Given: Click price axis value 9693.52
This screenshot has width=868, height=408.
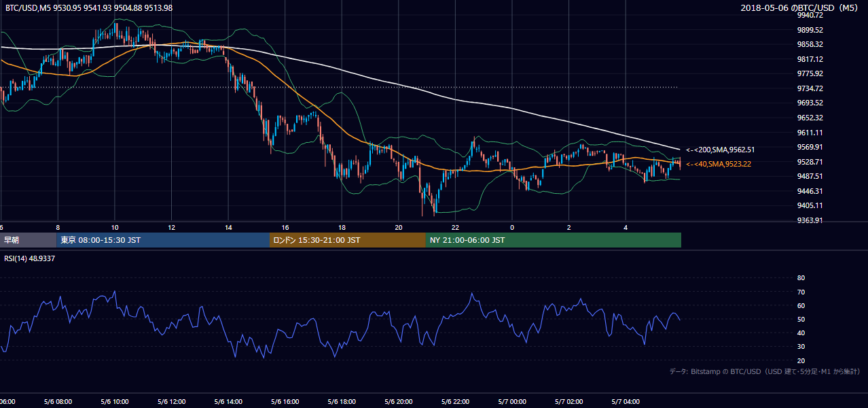Looking at the screenshot, I should [x=810, y=103].
